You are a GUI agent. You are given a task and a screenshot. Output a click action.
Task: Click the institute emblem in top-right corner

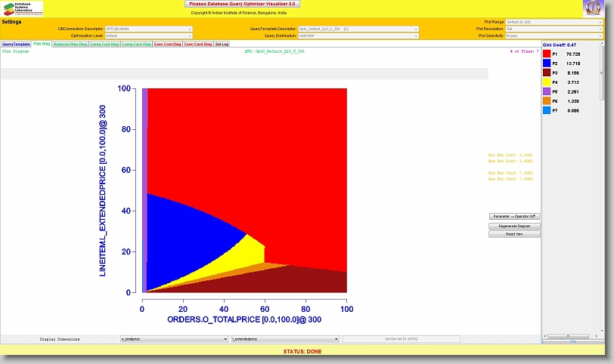pos(593,8)
